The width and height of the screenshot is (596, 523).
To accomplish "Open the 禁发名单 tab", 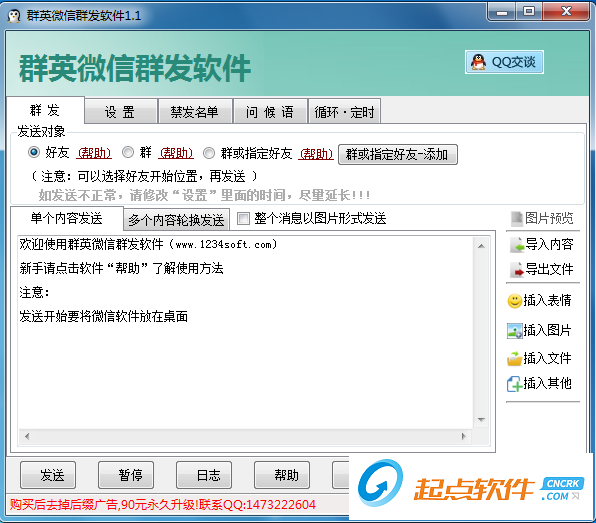I will pos(195,112).
